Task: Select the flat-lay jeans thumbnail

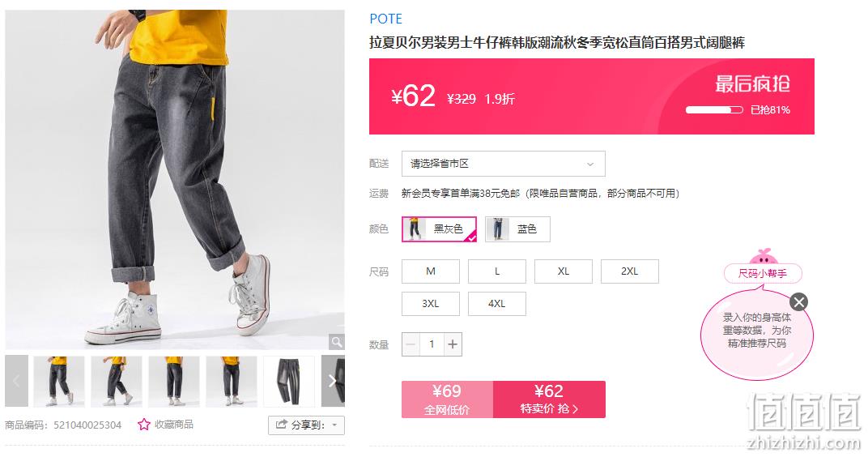Action: 289,381
